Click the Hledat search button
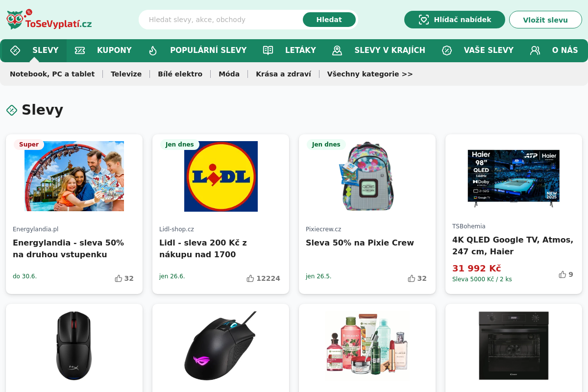Viewport: 588px width, 392px height. pos(329,20)
